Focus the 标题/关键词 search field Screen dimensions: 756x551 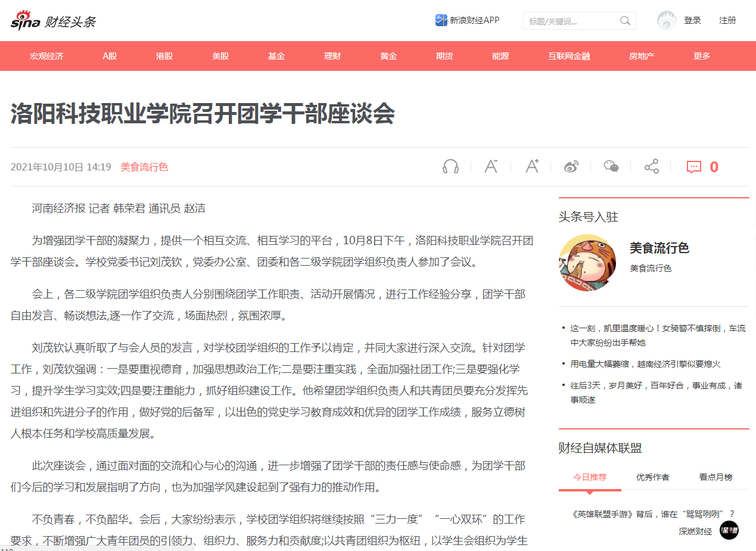(x=571, y=21)
